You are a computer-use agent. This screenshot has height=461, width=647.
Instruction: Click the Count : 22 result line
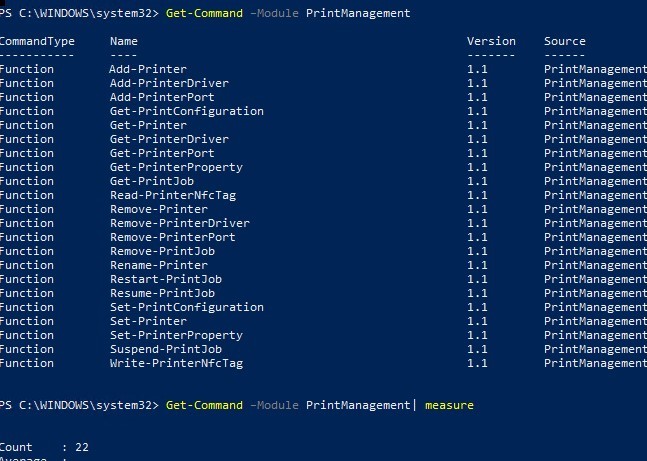click(x=44, y=447)
